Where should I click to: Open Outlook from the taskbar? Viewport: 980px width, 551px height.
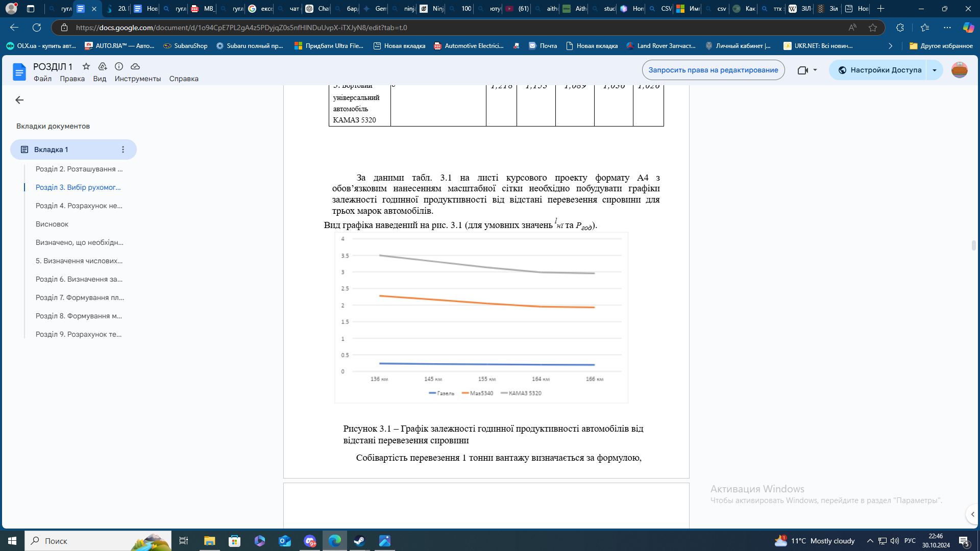(x=285, y=541)
